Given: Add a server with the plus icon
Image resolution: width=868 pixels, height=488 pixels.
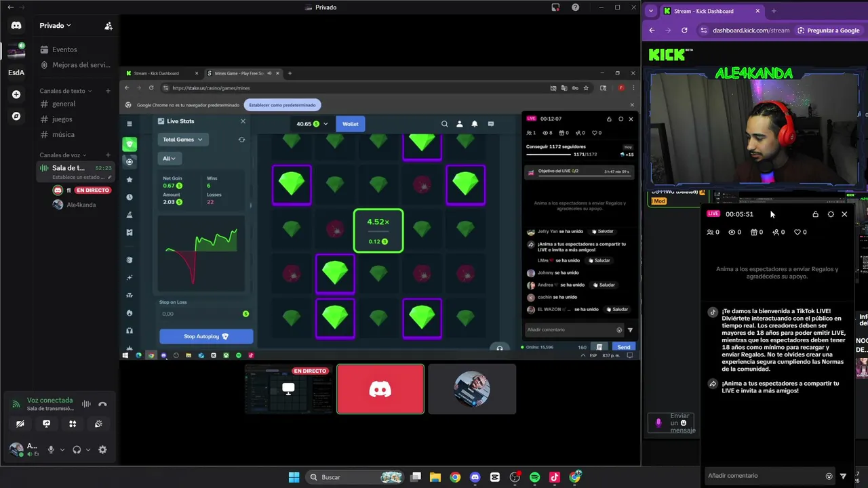Looking at the screenshot, I should 16,94.
